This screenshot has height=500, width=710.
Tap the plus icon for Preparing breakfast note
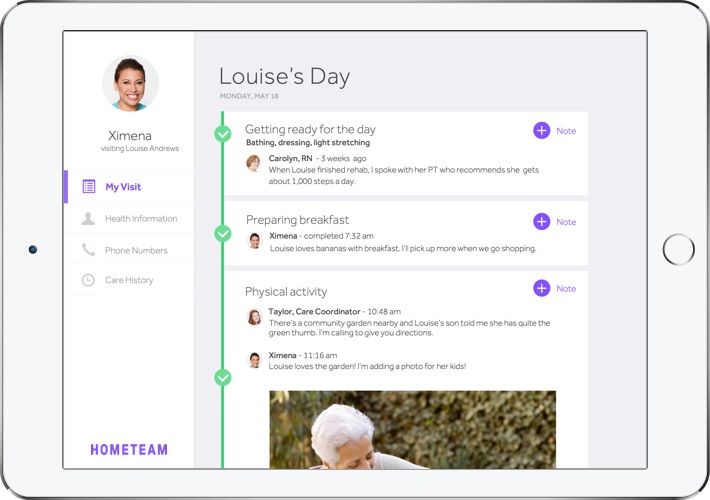(x=541, y=222)
